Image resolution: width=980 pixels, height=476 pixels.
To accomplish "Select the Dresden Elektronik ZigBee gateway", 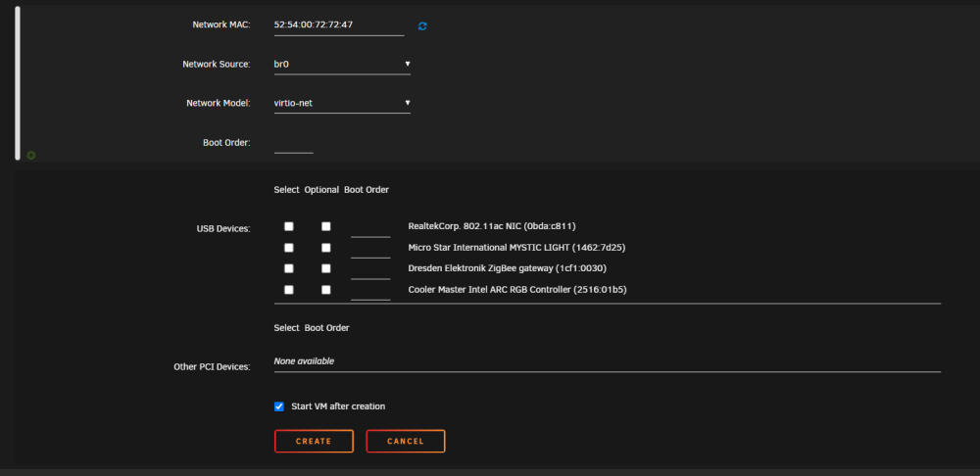I will pyautogui.click(x=289, y=268).
